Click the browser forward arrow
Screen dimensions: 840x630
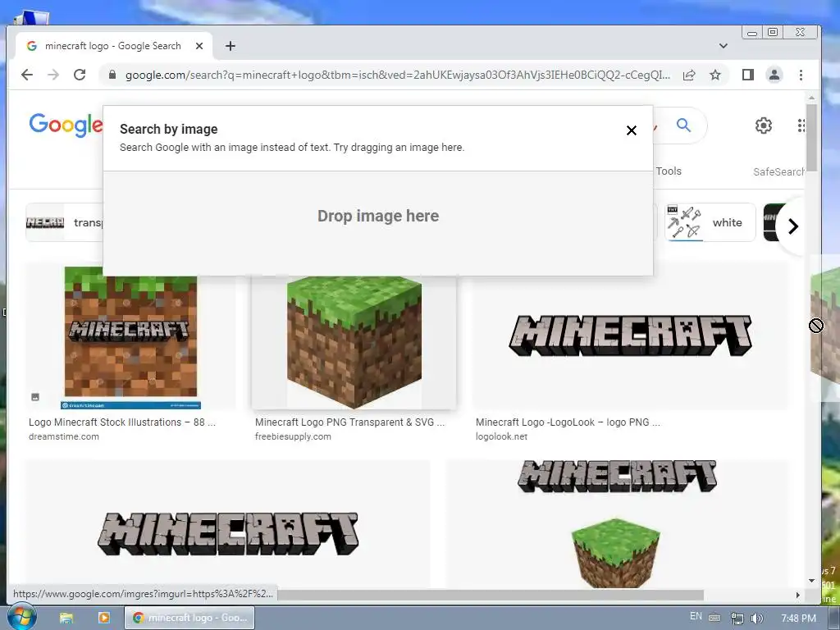[53, 75]
